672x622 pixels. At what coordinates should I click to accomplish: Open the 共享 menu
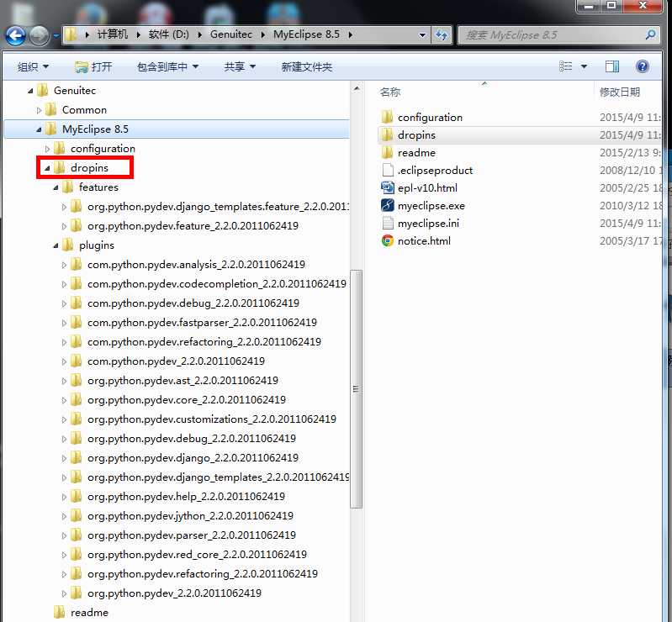pos(240,66)
